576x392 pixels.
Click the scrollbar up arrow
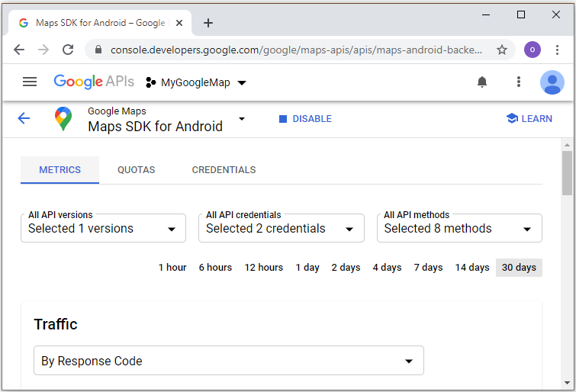tap(567, 145)
